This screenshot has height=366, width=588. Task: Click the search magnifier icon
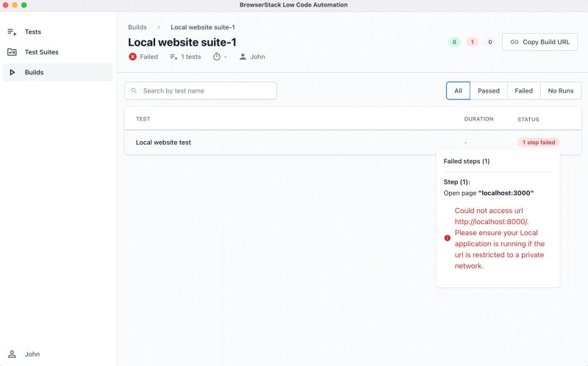coord(134,90)
